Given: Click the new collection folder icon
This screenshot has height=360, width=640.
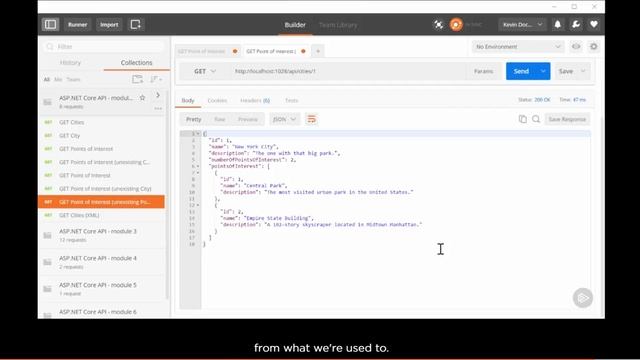Looking at the screenshot, I should [x=138, y=79].
